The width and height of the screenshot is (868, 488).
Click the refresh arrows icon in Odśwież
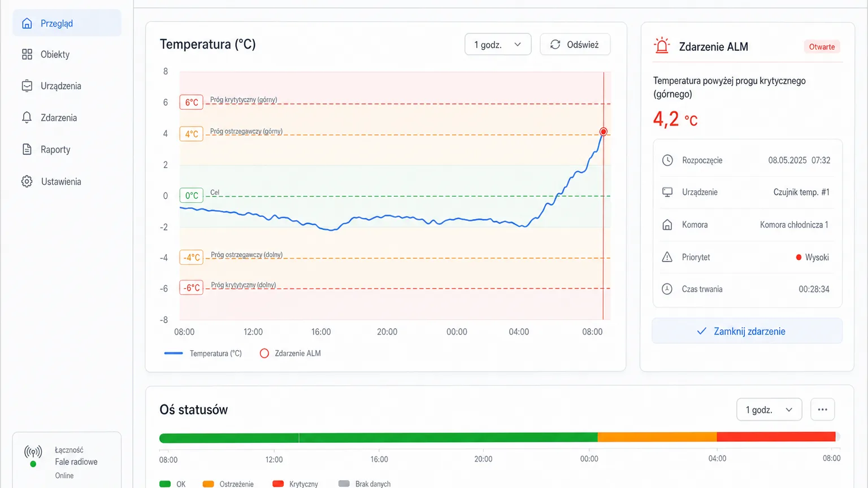(x=555, y=44)
